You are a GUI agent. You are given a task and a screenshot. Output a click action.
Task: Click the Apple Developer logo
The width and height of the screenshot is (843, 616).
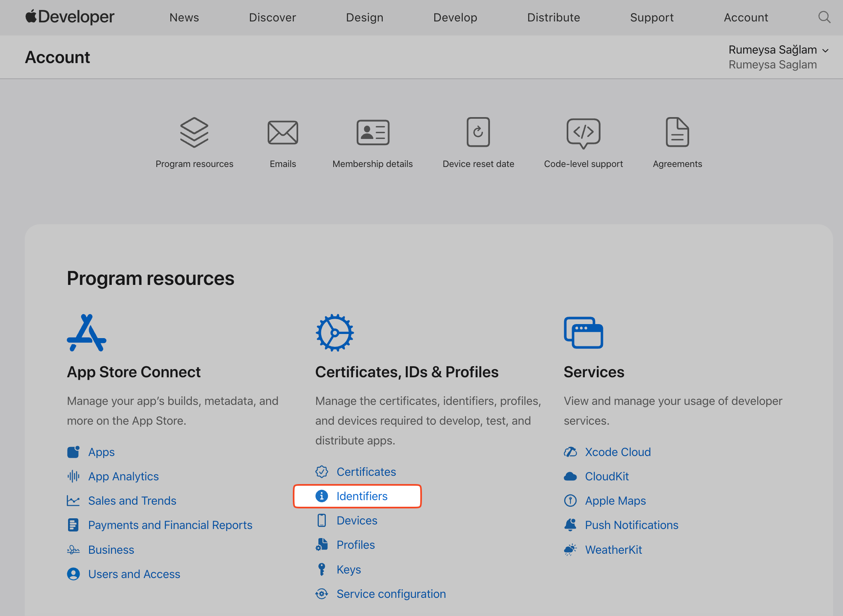point(69,17)
